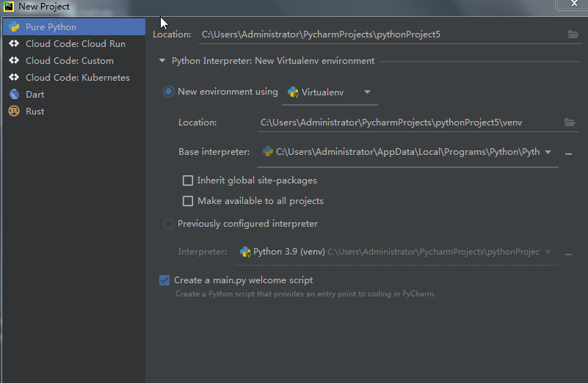Screen dimensions: 588x383
Task: Uncheck Create a main.py welcome script
Action: [x=164, y=280]
